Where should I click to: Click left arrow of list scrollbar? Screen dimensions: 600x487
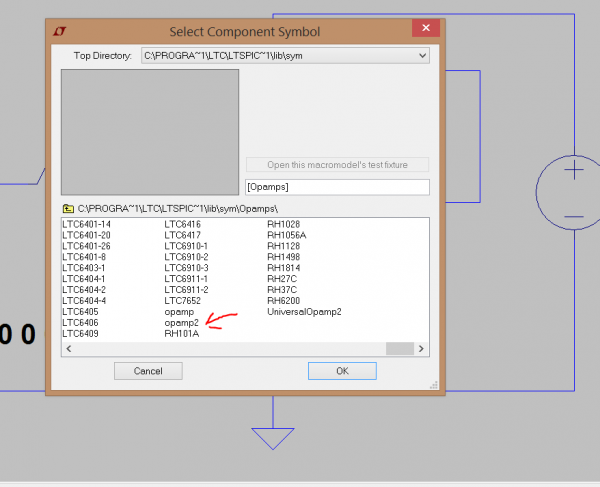pyautogui.click(x=69, y=349)
